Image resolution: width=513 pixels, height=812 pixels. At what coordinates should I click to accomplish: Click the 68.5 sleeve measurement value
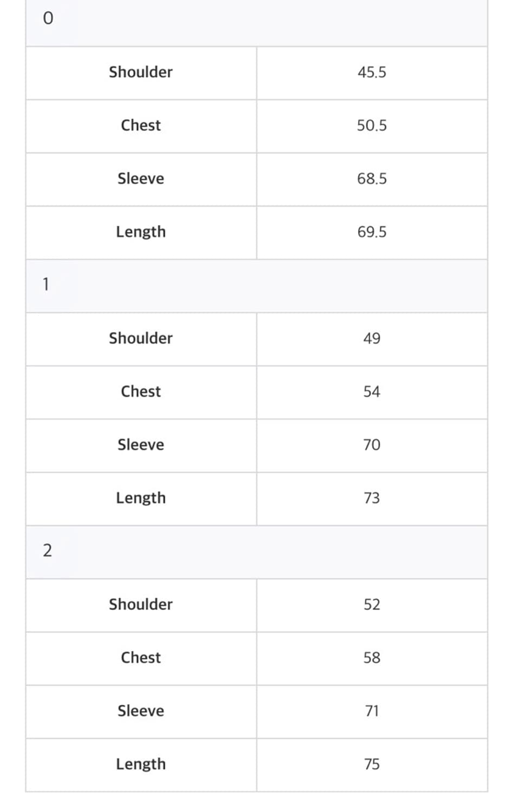tap(372, 179)
